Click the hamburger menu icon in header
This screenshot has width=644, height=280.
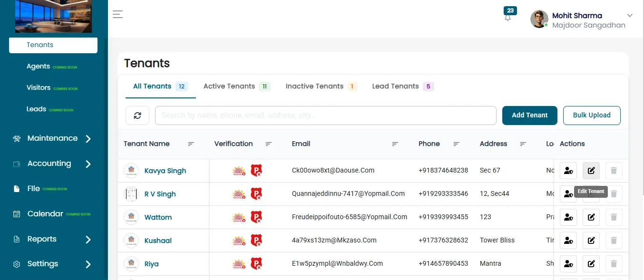(x=118, y=14)
